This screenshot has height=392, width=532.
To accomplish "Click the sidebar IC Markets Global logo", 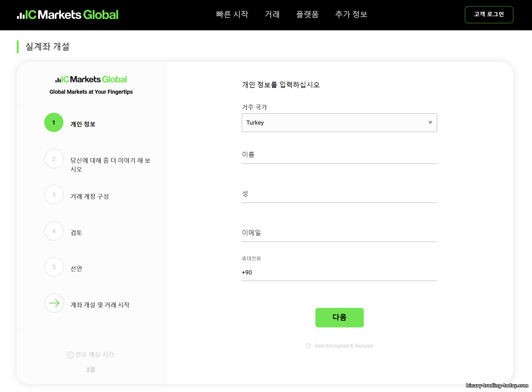I will coord(91,79).
